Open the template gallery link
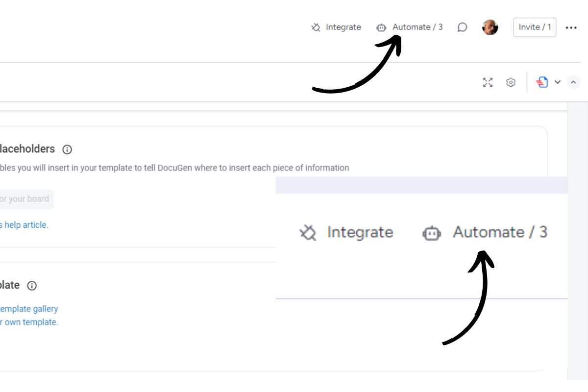 pyautogui.click(x=29, y=309)
